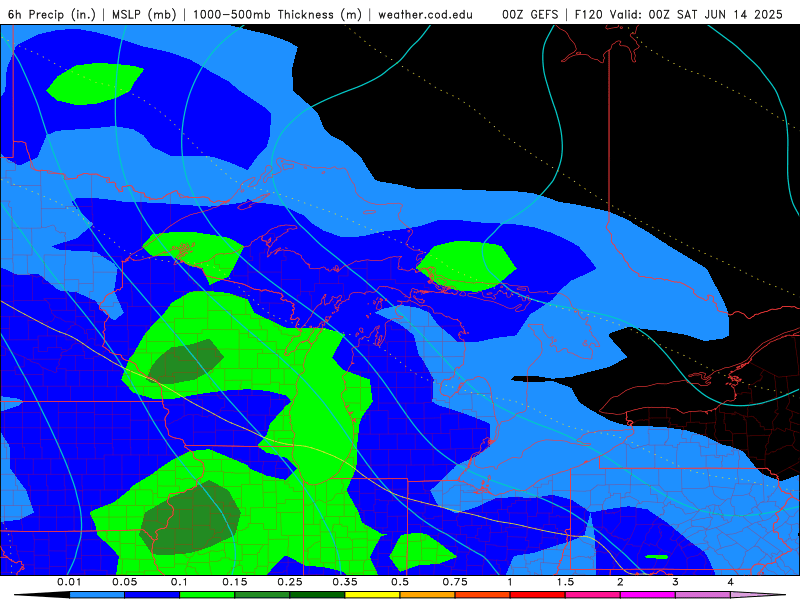Select the orange-red 0.75–1 legend swatch
The image size is (800, 600).
pos(483,595)
